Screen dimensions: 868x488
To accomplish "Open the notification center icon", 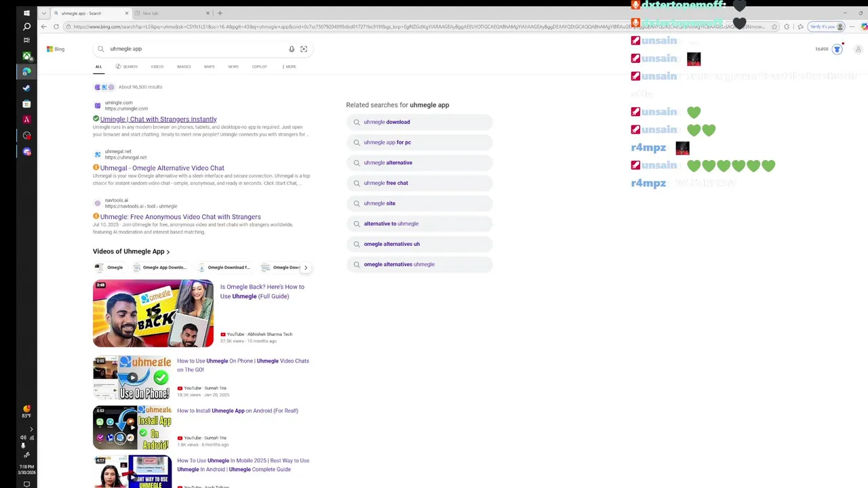I will click(x=26, y=484).
